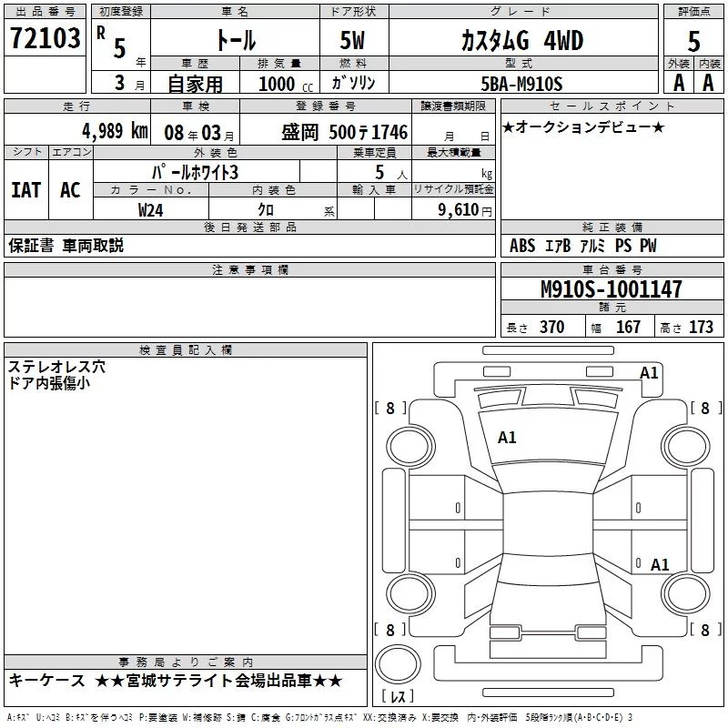The height and width of the screenshot is (728, 728).
Task: Click the model code 5BA-M910S
Action: pos(521,84)
